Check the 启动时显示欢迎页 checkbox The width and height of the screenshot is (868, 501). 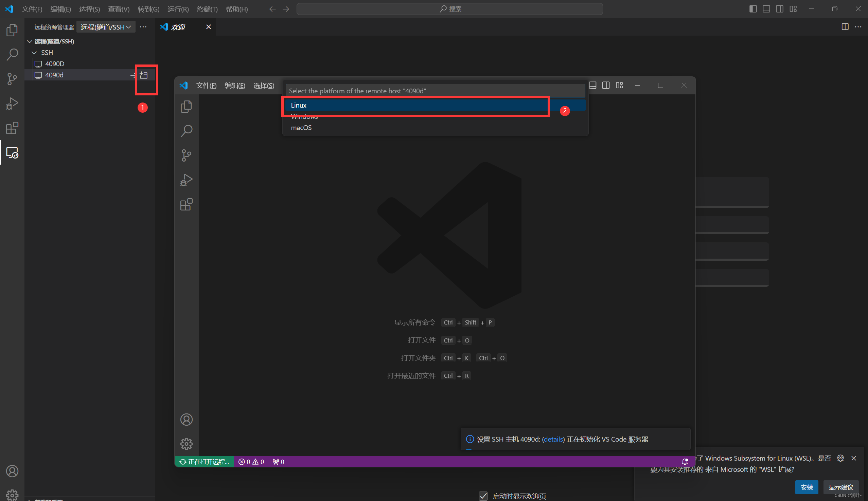pos(483,496)
